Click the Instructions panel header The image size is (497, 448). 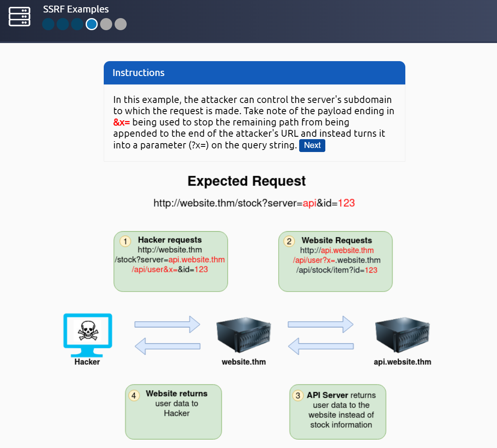click(254, 73)
